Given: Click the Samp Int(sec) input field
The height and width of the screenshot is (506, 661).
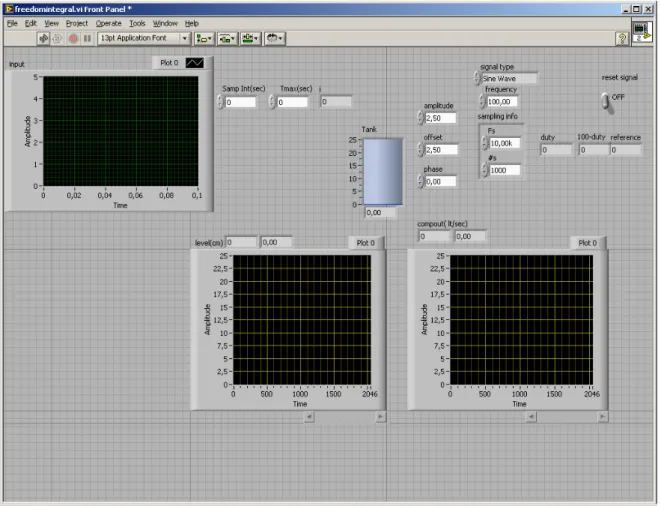Looking at the screenshot, I should pos(240,102).
